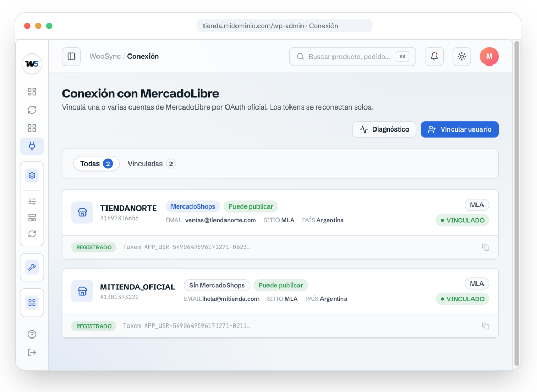Click the browser URL address bar
537x392 pixels.
(284, 26)
